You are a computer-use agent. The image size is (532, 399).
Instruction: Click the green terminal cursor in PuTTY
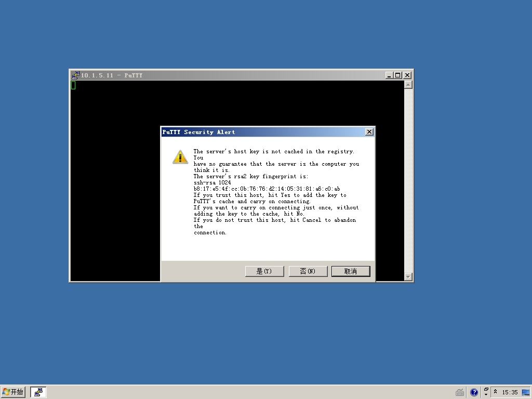coord(73,85)
